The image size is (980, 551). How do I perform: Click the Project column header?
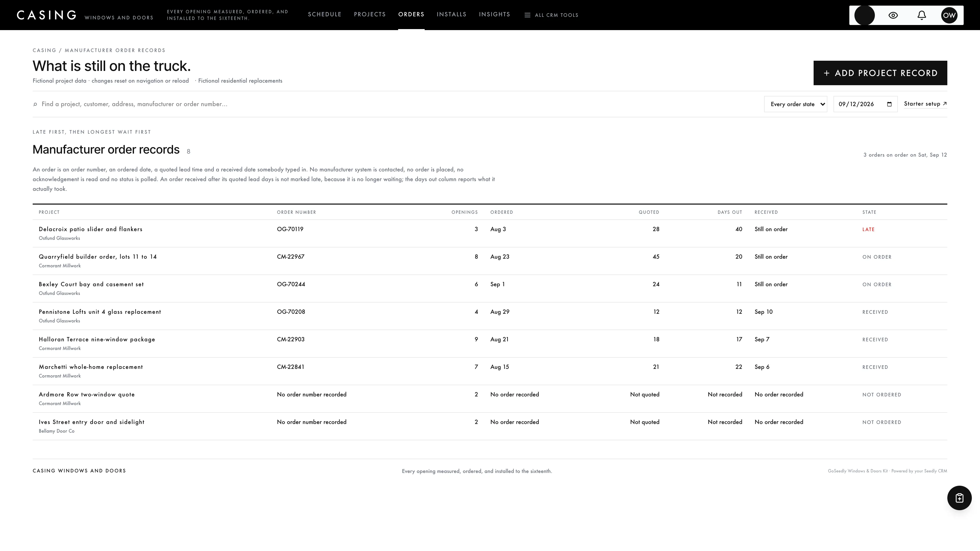click(49, 212)
